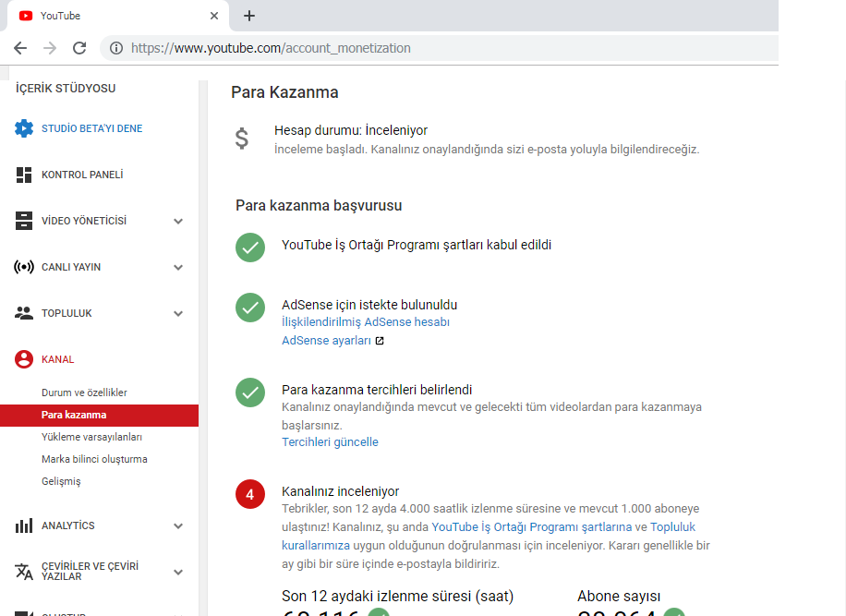
Task: Open ÇEVİRİLER VE ÇEVİRİ YAZILAR item
Action: pyautogui.click(x=91, y=572)
